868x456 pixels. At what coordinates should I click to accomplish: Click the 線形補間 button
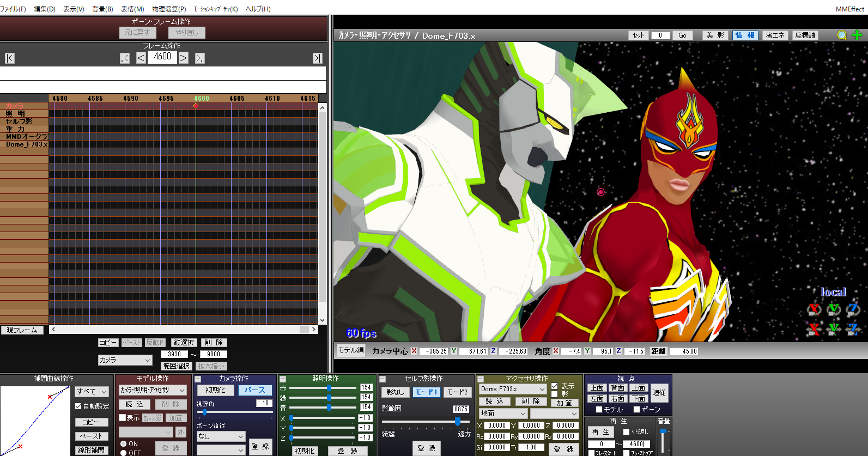coord(92,450)
